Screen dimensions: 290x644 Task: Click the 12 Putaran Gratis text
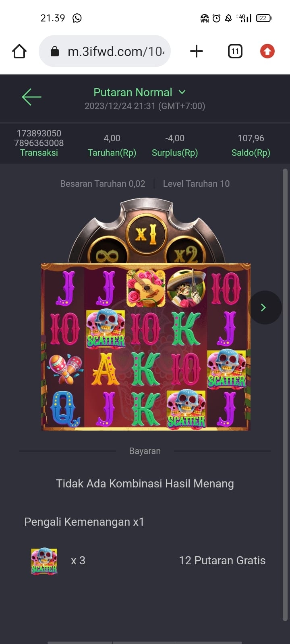pos(222,561)
